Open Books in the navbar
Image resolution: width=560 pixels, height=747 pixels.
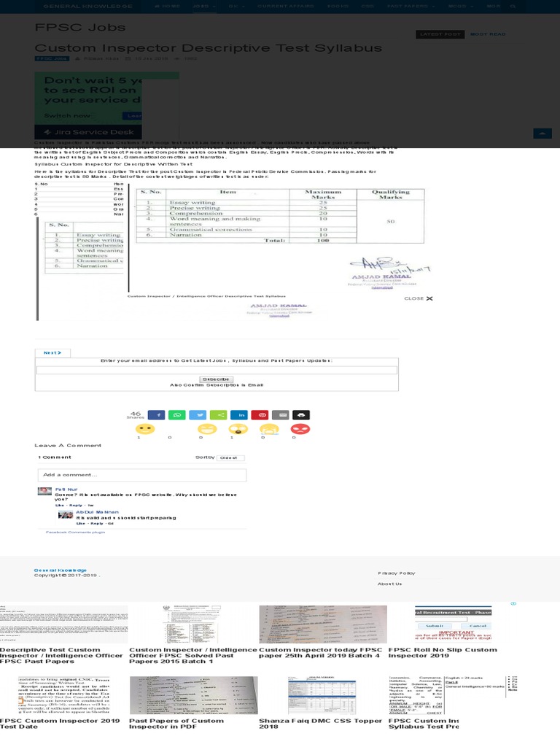pyautogui.click(x=338, y=6)
